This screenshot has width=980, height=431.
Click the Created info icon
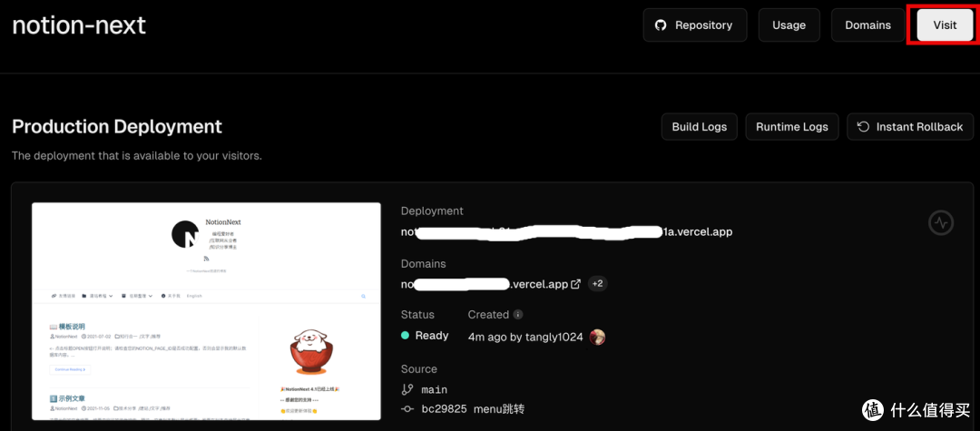point(518,315)
